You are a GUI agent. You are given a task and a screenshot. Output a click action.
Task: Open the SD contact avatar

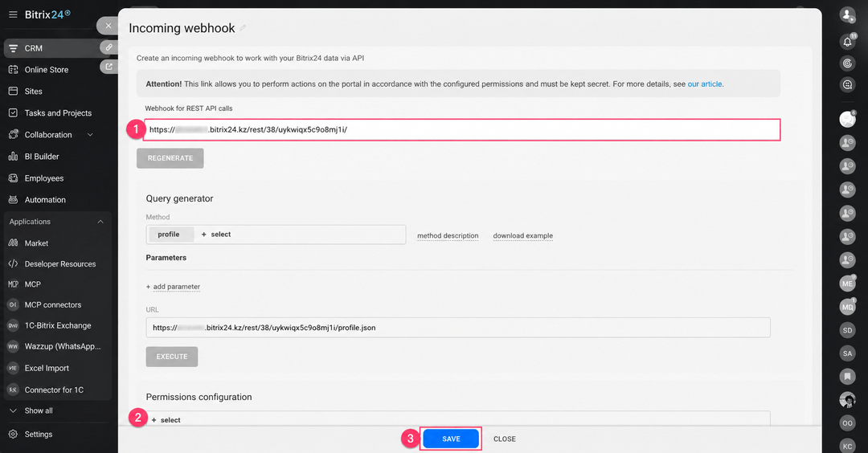click(848, 330)
